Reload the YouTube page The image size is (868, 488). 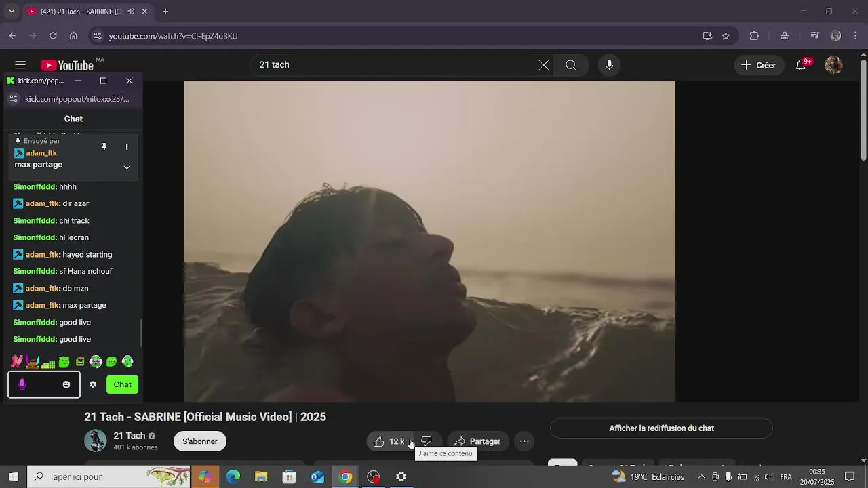click(x=53, y=36)
